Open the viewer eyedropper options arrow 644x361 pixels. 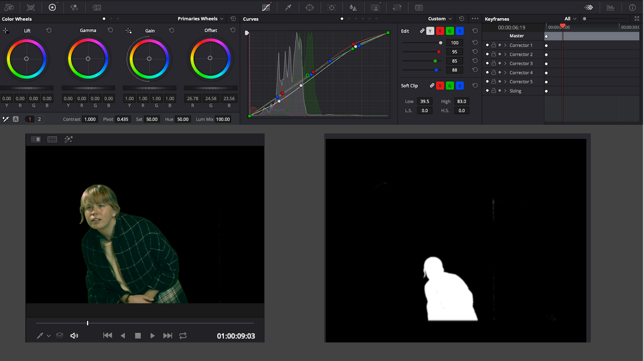point(49,336)
